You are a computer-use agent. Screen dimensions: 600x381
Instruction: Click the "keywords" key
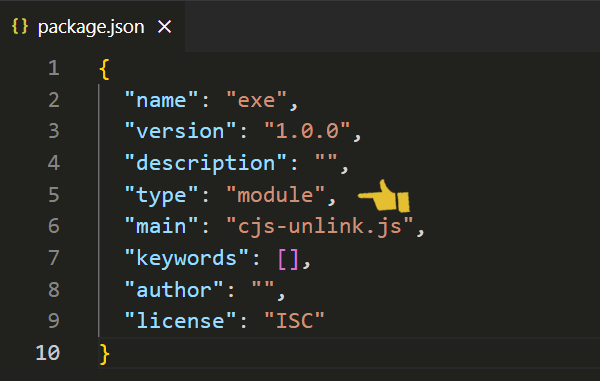[187, 258]
